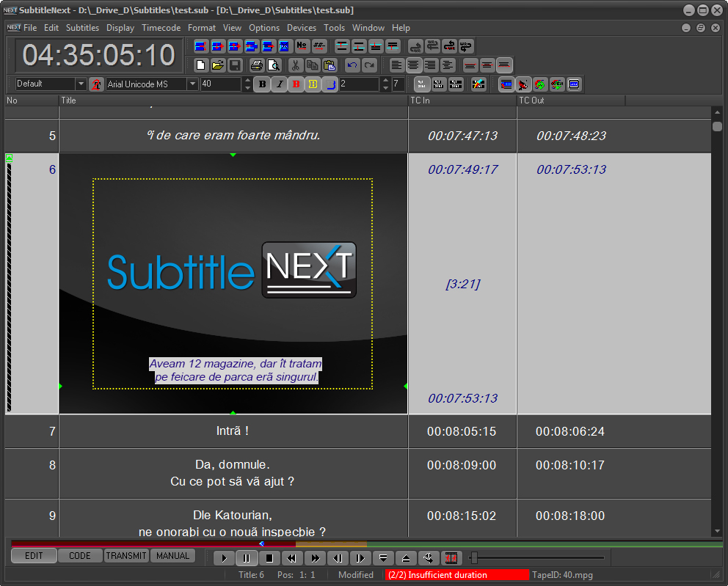Open the Devices menu
Image resolution: width=728 pixels, height=586 pixels.
302,28
